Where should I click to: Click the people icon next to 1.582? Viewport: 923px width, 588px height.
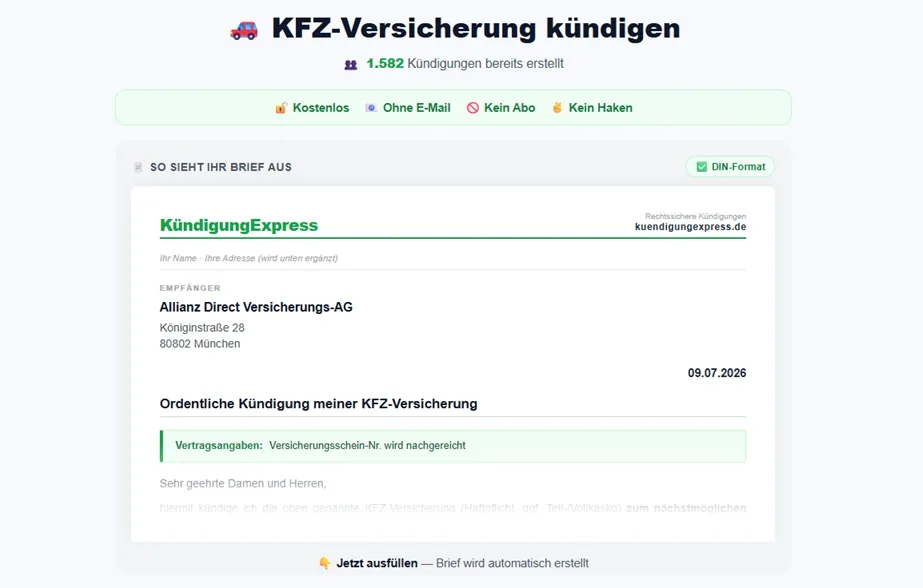click(x=351, y=65)
